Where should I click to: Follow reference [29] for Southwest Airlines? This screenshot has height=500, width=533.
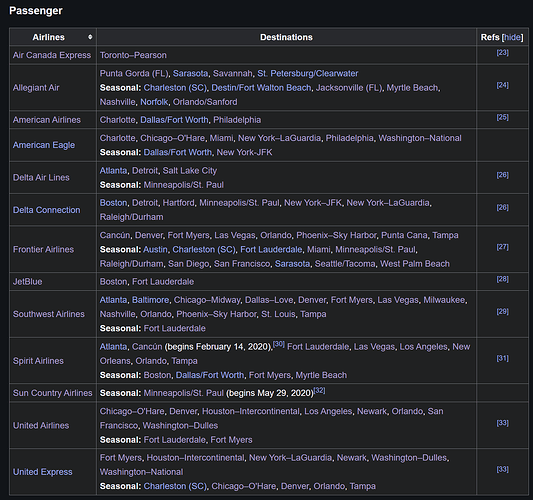502,311
